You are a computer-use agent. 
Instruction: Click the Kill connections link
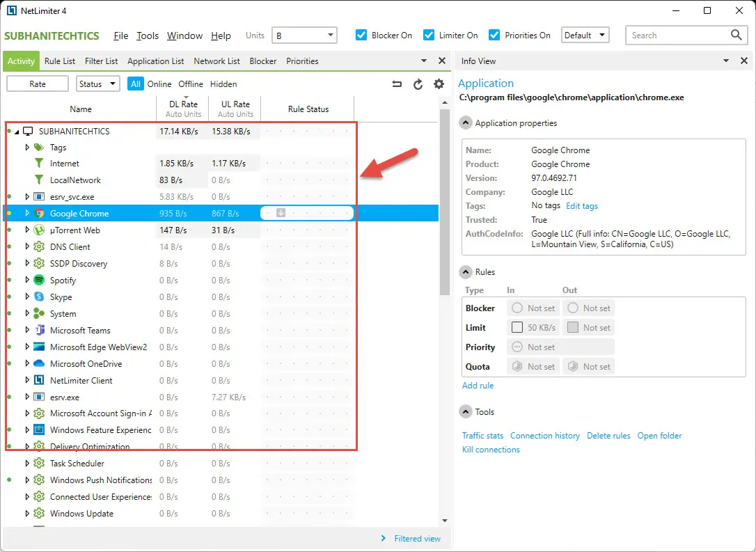tap(491, 449)
